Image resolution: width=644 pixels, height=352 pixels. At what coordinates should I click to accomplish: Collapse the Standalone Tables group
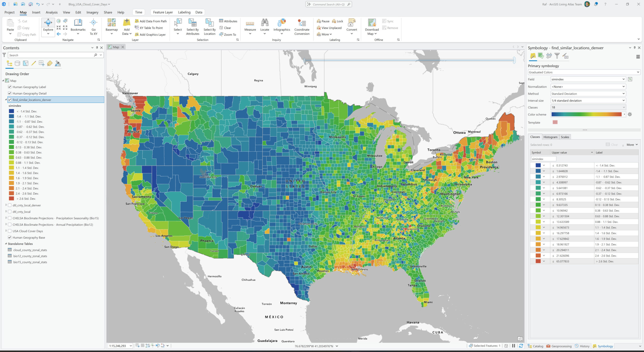[6, 244]
